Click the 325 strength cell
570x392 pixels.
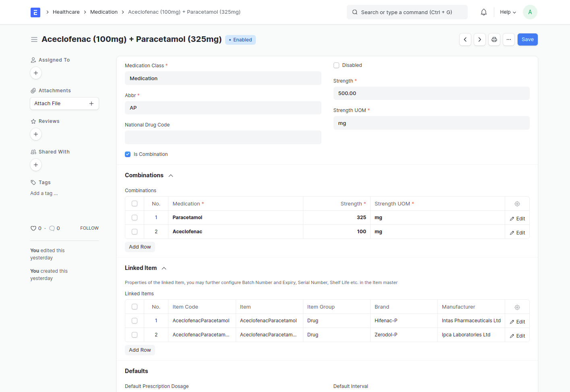tap(337, 218)
